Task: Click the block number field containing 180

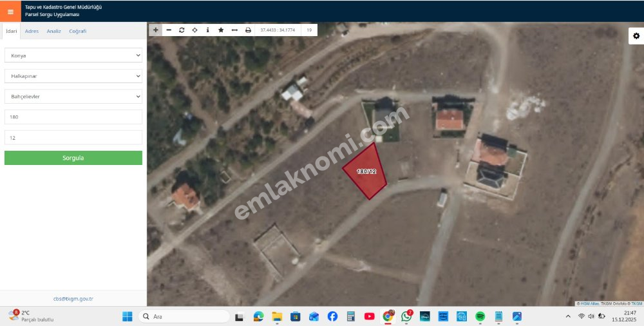Action: pyautogui.click(x=73, y=117)
